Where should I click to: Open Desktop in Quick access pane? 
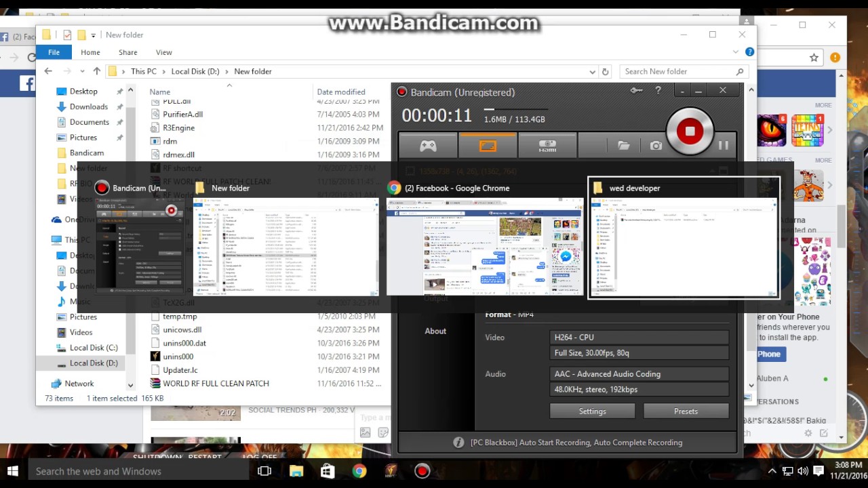coord(83,91)
